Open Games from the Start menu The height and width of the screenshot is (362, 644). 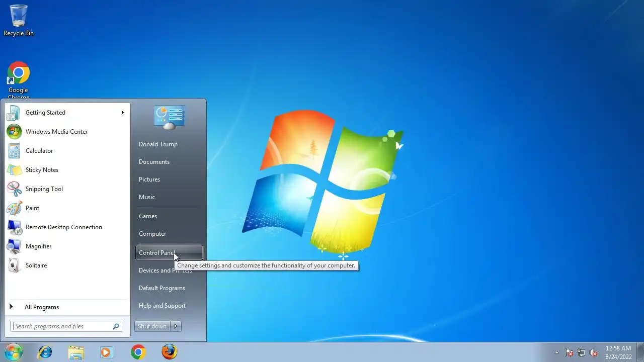(x=148, y=216)
